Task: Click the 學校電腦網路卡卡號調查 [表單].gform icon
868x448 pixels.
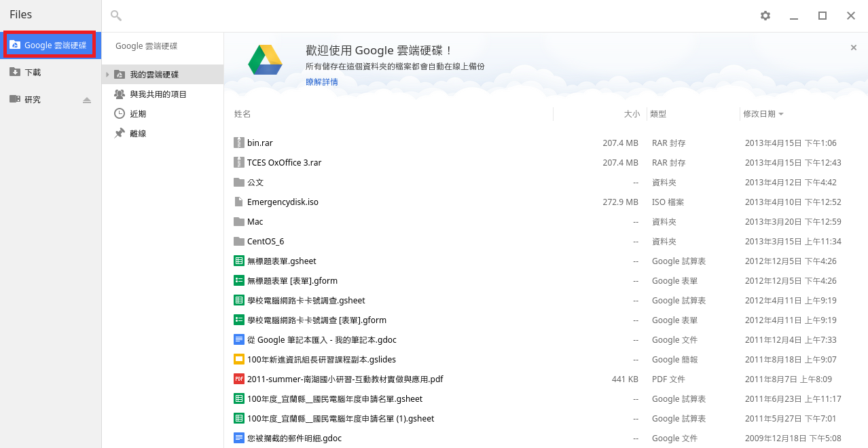Action: pyautogui.click(x=238, y=320)
